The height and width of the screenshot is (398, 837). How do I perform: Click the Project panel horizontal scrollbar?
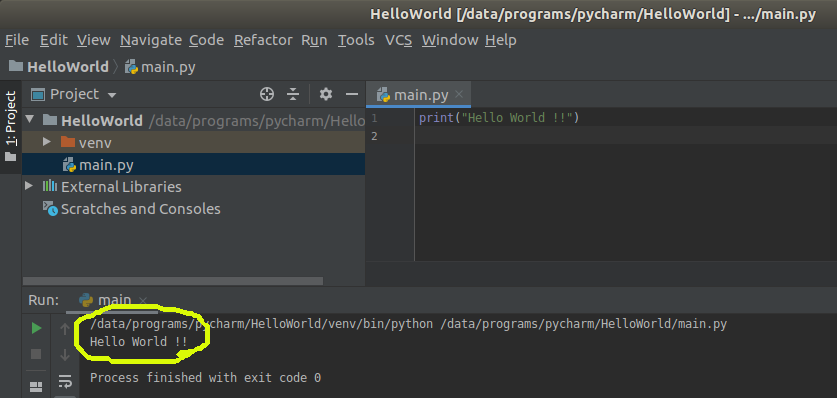click(173, 281)
